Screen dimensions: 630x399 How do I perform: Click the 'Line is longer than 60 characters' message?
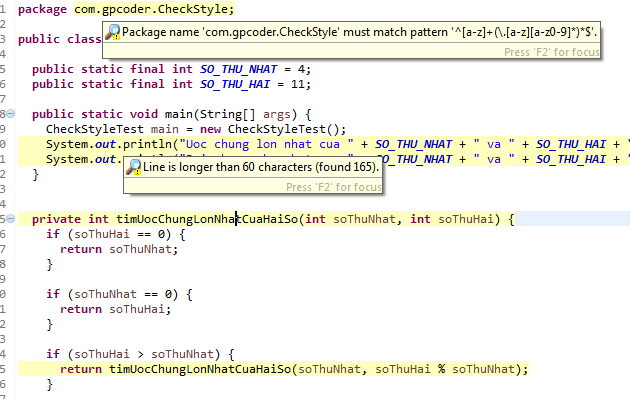tap(261, 167)
